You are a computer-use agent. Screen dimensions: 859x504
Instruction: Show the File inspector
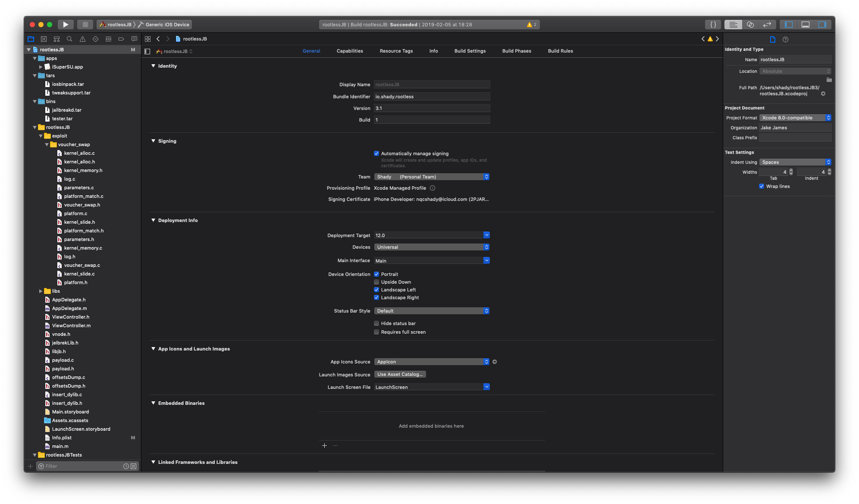coord(773,39)
